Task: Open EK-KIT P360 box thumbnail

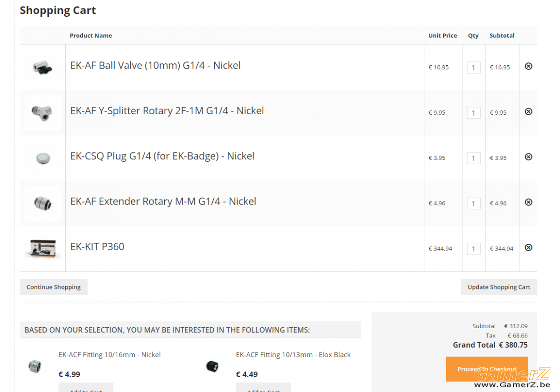Action: coord(42,248)
